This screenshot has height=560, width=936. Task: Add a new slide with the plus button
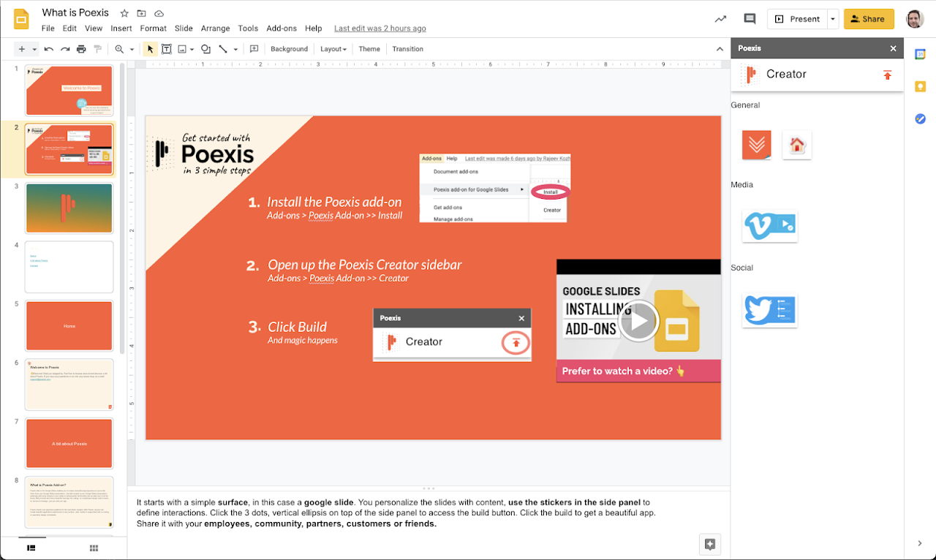click(x=21, y=49)
